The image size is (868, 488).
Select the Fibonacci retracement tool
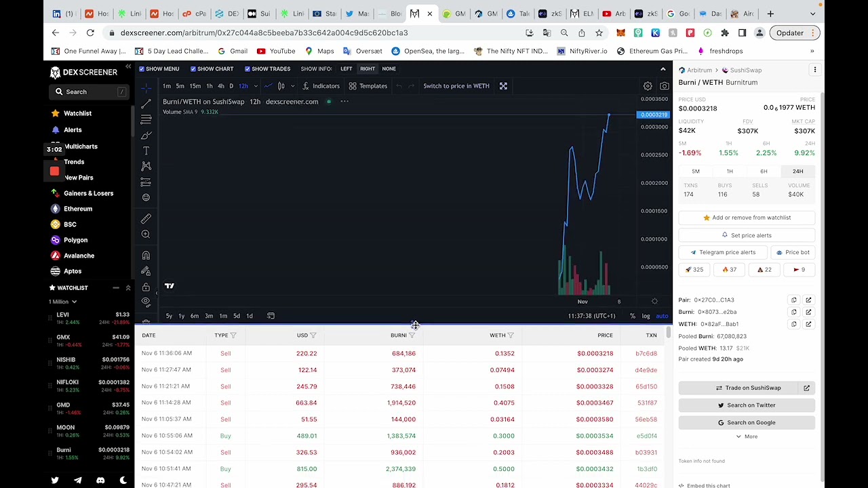pos(146,119)
